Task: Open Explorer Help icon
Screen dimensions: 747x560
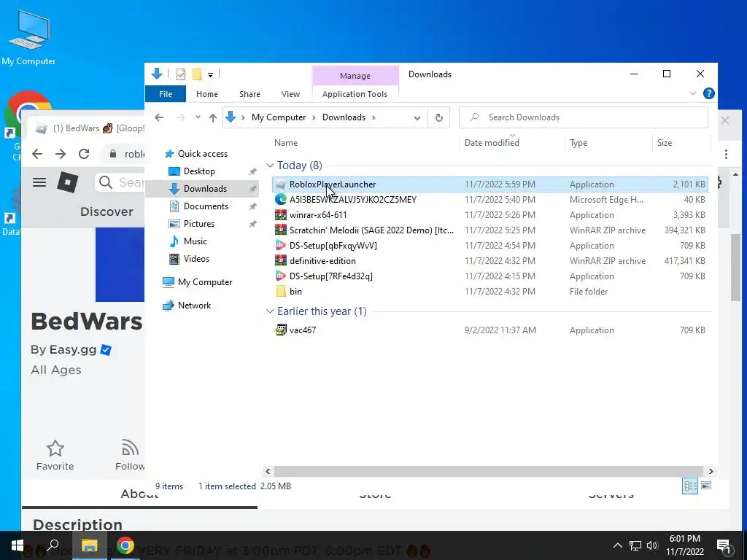Action: [709, 94]
